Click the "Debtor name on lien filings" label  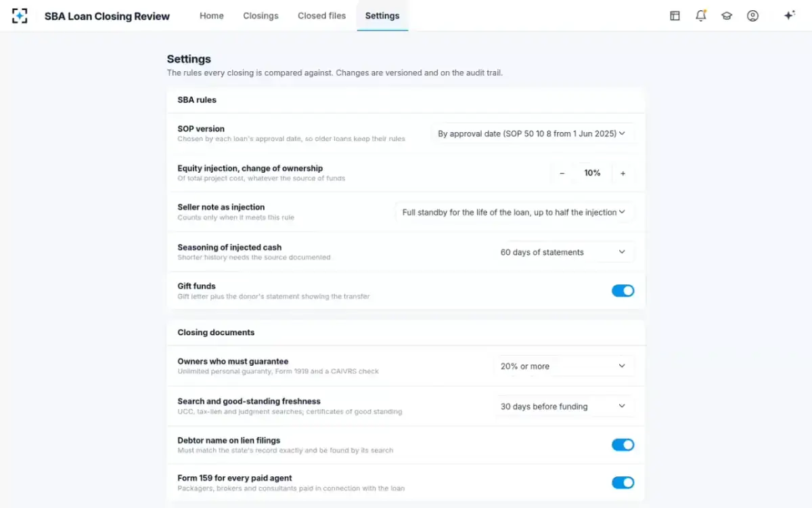229,440
